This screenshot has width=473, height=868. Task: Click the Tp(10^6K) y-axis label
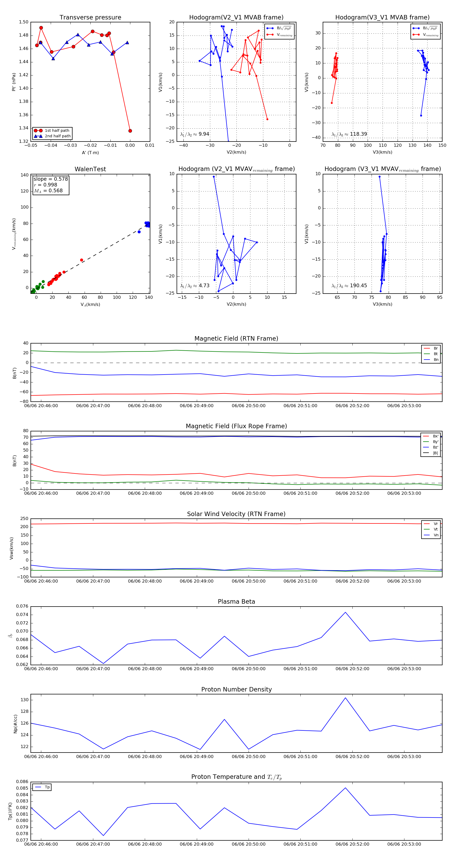coord(11,811)
